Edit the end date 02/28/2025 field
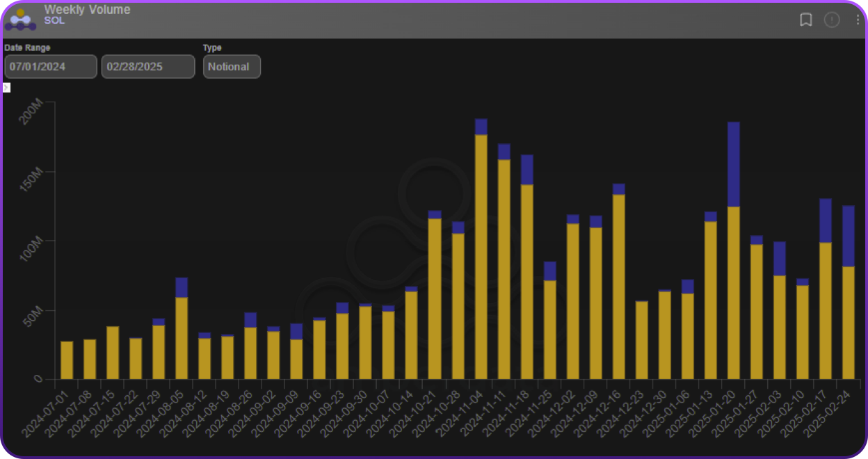This screenshot has width=868, height=459. [148, 67]
